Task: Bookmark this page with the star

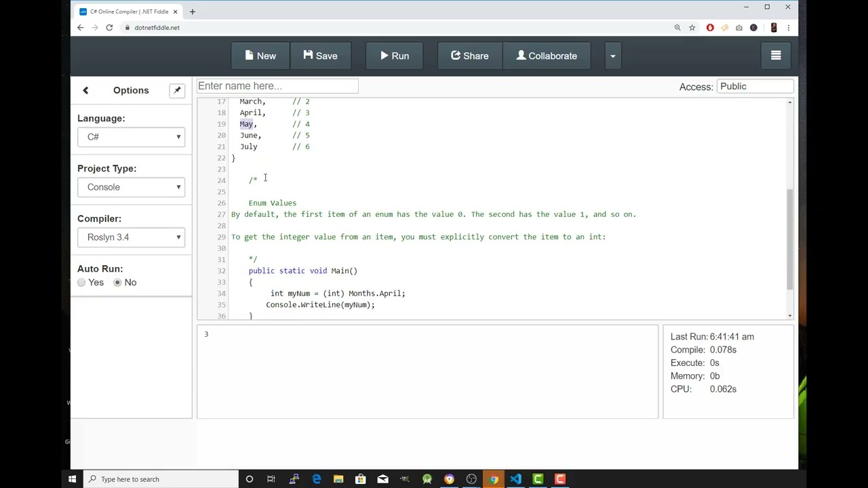Action: click(692, 28)
